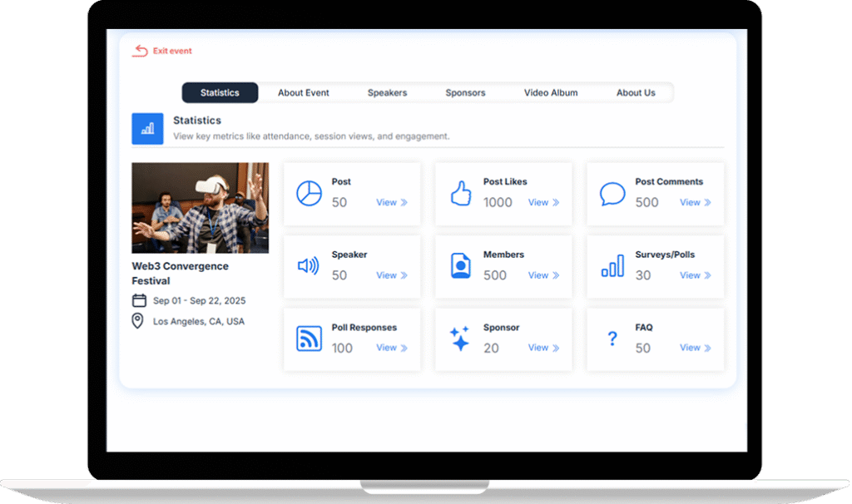Click the Post Likes thumbs-up icon
This screenshot has width=852, height=504.
(461, 193)
